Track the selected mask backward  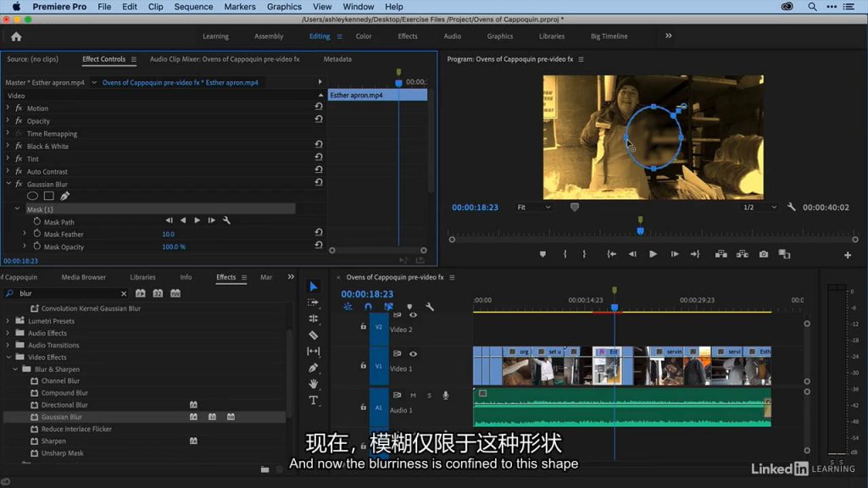183,220
